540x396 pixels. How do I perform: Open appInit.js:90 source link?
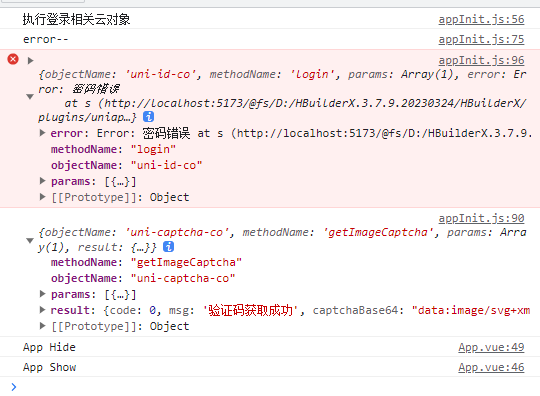tap(481, 218)
